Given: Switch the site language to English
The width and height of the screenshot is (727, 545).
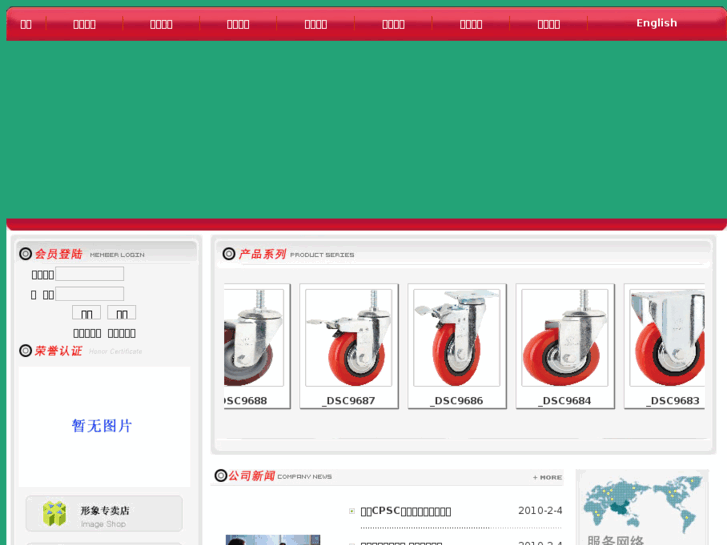Looking at the screenshot, I should tap(656, 23).
